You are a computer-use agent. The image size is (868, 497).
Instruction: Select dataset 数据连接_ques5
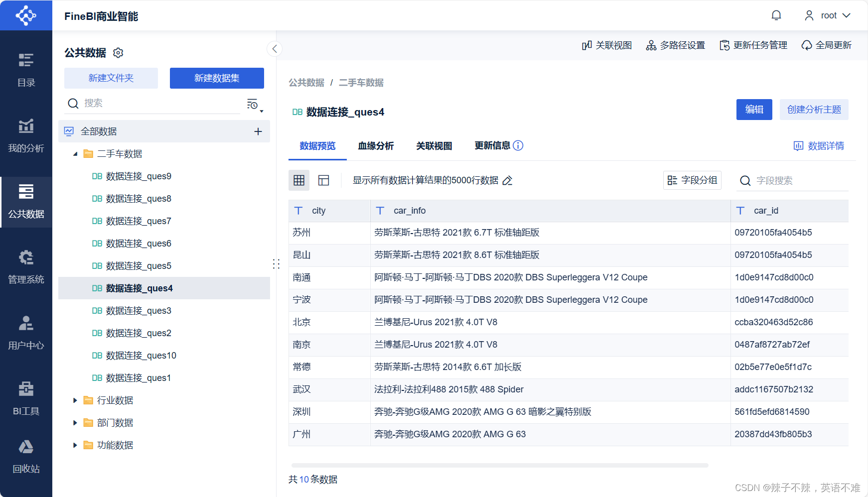click(164, 266)
